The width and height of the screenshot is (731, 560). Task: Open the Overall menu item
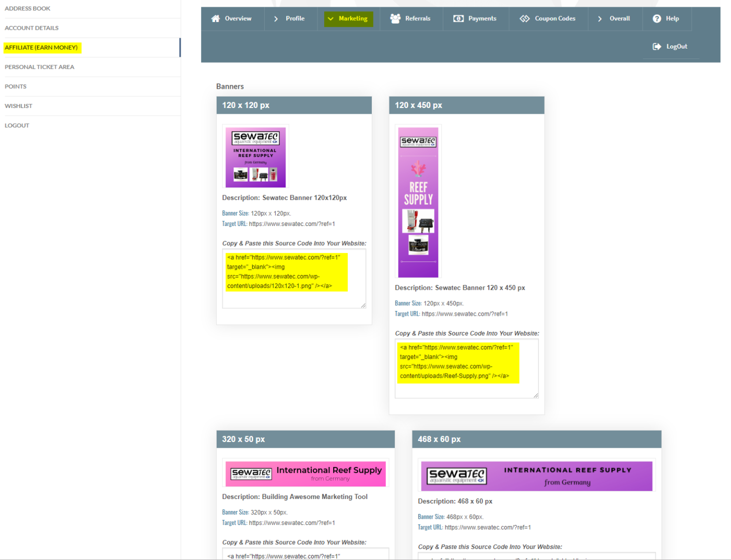[614, 18]
